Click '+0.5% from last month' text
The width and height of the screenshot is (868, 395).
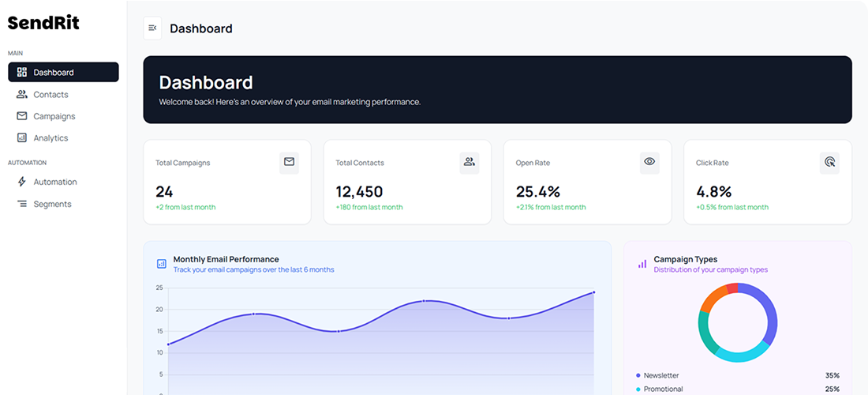coord(732,207)
